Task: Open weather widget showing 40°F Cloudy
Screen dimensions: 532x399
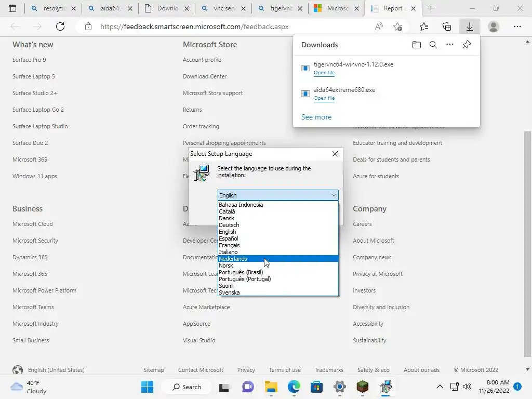Action: [29, 387]
